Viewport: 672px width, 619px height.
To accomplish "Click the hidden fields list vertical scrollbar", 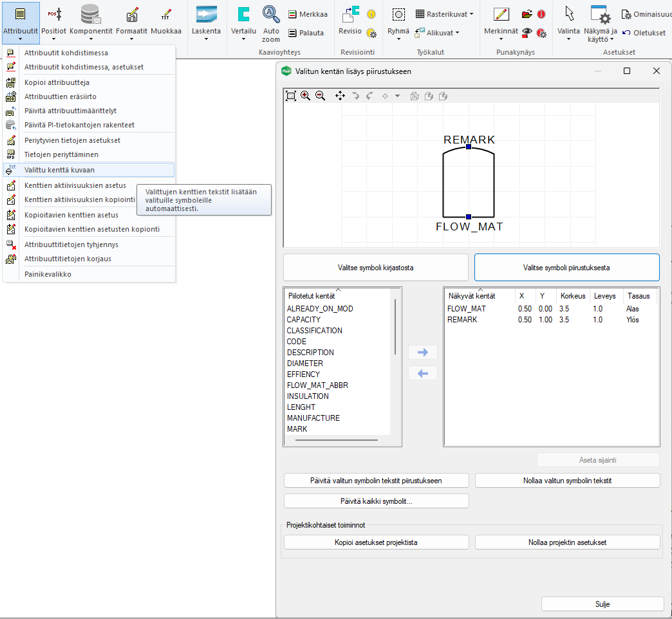I will [395, 327].
